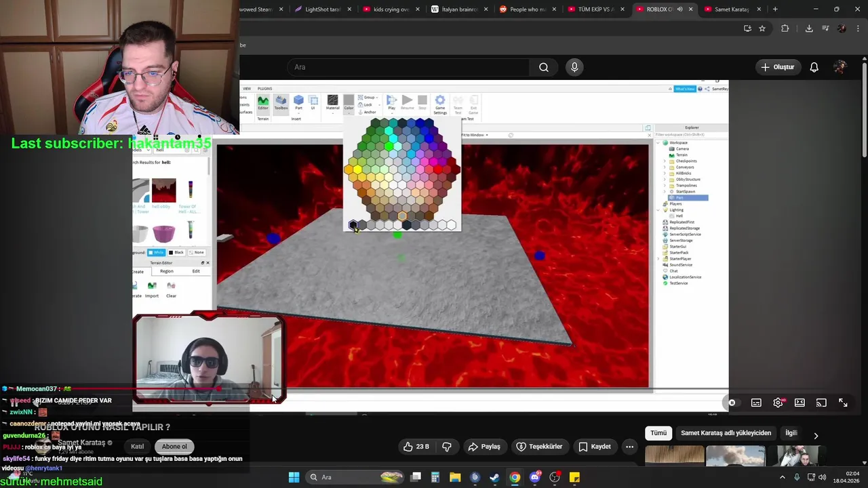Switch to Region tab in Terrain Editor
This screenshot has height=488, width=868.
point(166,271)
